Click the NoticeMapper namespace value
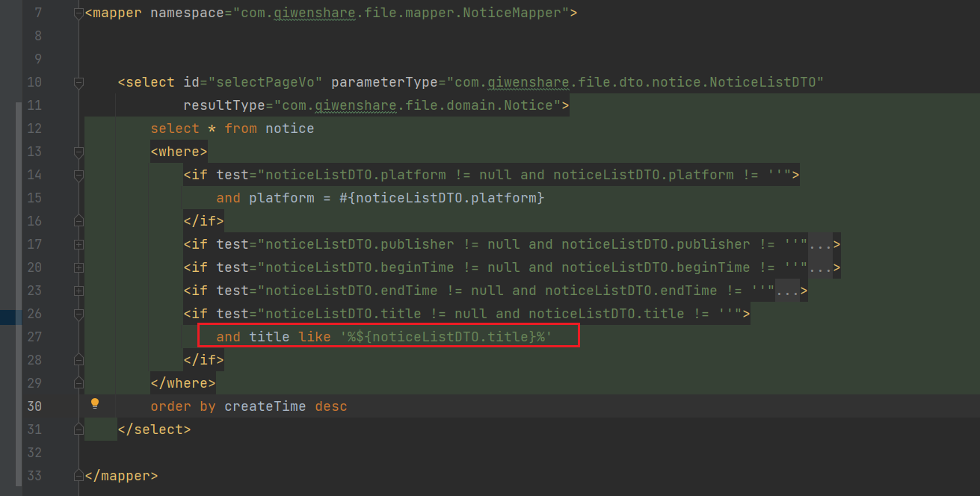Viewport: 980px width, 496px height. (400, 13)
